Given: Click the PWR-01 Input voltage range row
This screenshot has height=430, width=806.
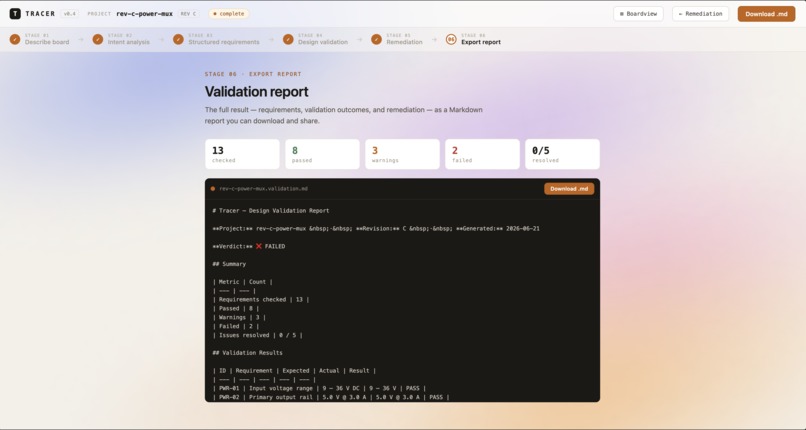Looking at the screenshot, I should (319, 389).
